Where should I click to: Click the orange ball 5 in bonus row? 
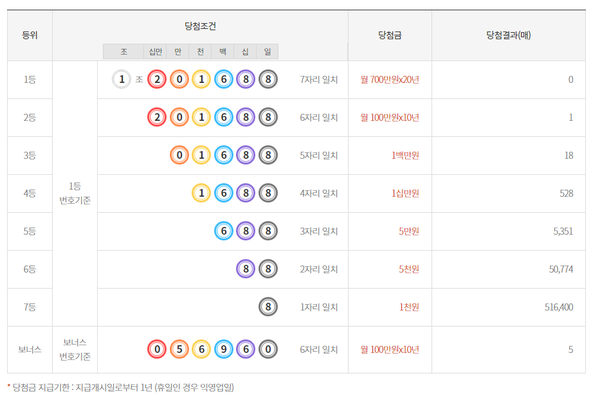(179, 349)
